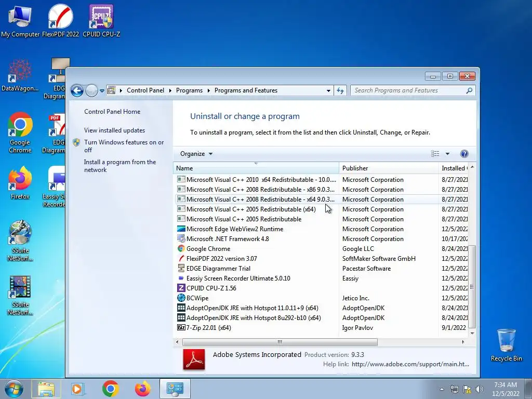The image size is (532, 399).
Task: Click the volume speaker tray icon
Action: click(x=480, y=389)
